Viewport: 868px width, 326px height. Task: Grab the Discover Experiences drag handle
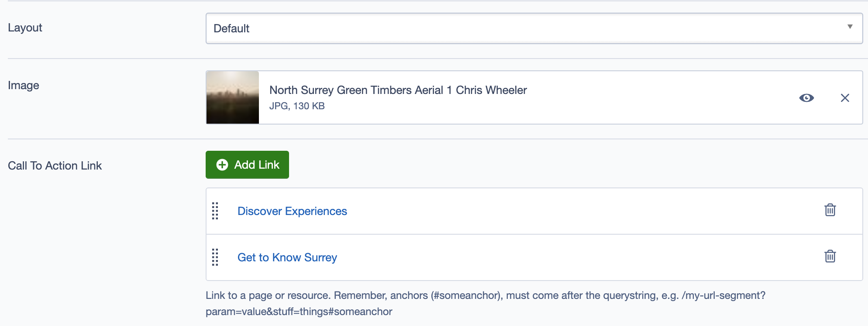215,211
